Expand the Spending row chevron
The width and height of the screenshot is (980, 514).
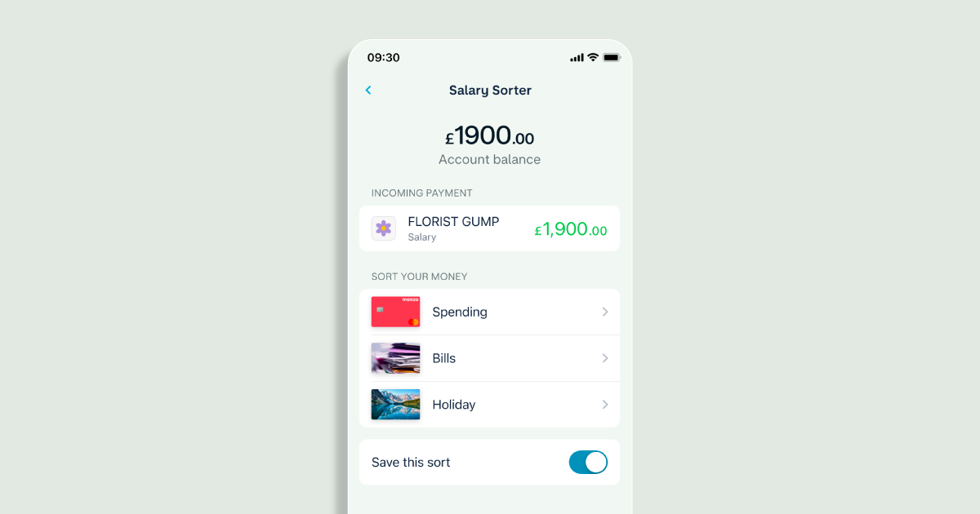[605, 312]
